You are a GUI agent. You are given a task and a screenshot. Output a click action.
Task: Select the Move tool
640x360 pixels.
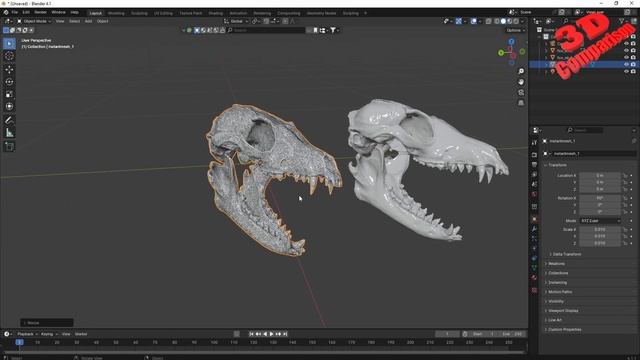tap(9, 69)
